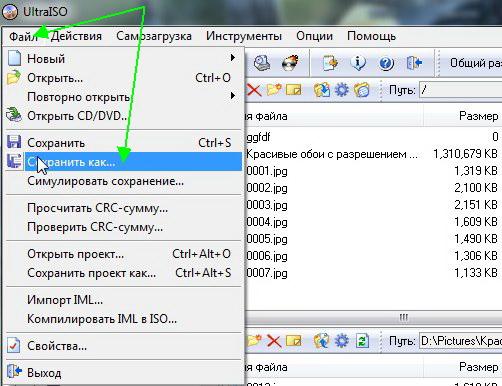Open the Действия menu

76,36
